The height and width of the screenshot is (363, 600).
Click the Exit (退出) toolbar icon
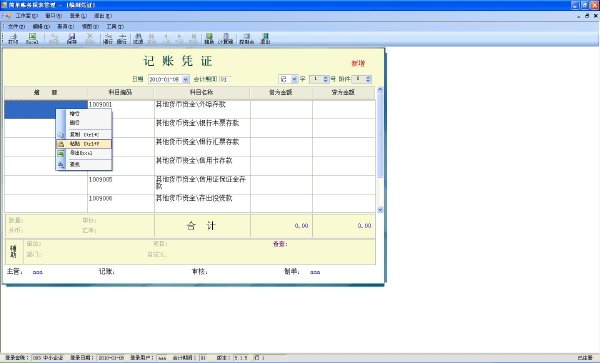point(265,39)
